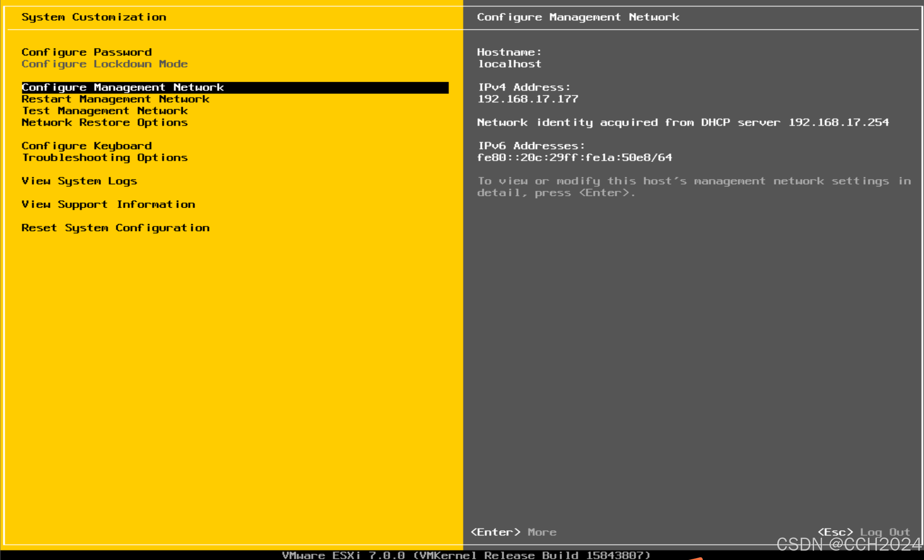Choose Reset System Configuration option
Image resolution: width=924 pixels, height=560 pixels.
[115, 228]
